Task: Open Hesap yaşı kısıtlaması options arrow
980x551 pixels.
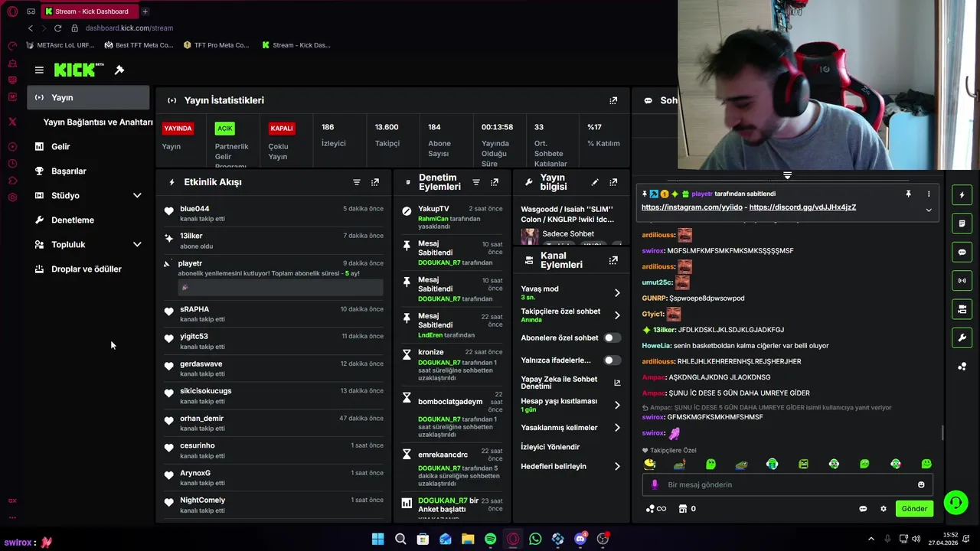Action: 617,405
